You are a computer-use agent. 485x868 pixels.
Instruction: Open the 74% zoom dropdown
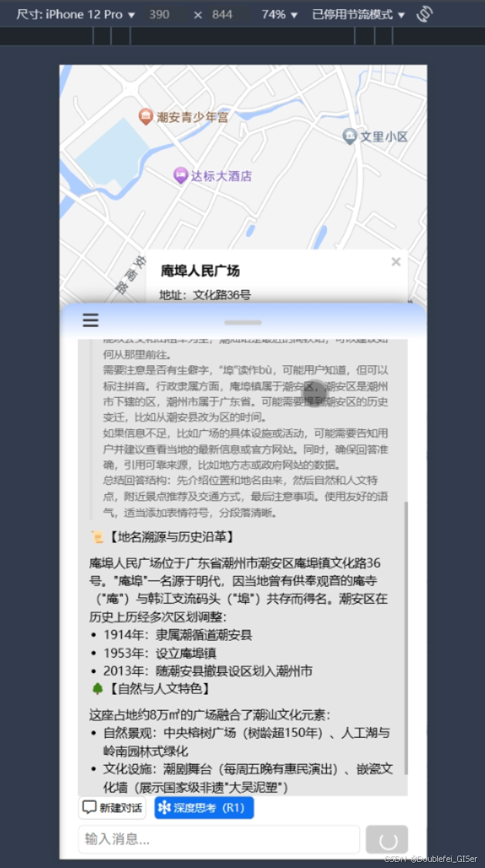[x=280, y=15]
